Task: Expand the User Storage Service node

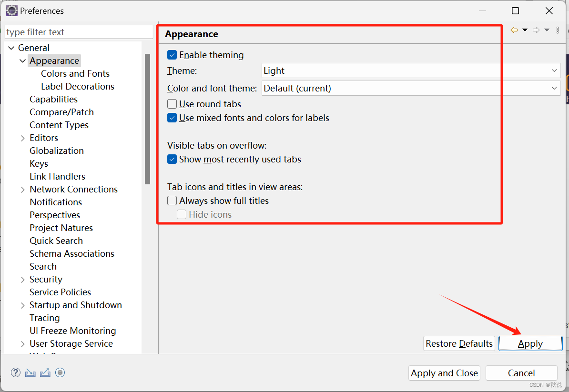Action: click(x=22, y=344)
